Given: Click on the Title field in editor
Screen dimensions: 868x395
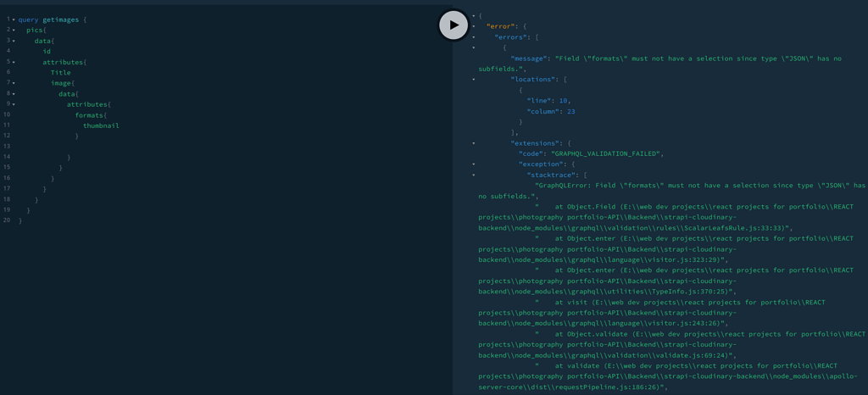Looking at the screenshot, I should click(x=60, y=73).
